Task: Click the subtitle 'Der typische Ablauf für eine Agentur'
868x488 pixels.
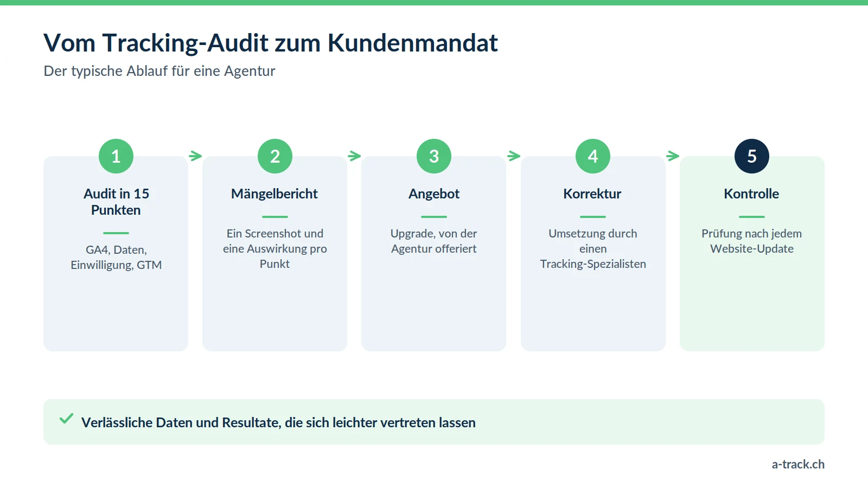Action: [x=159, y=71]
